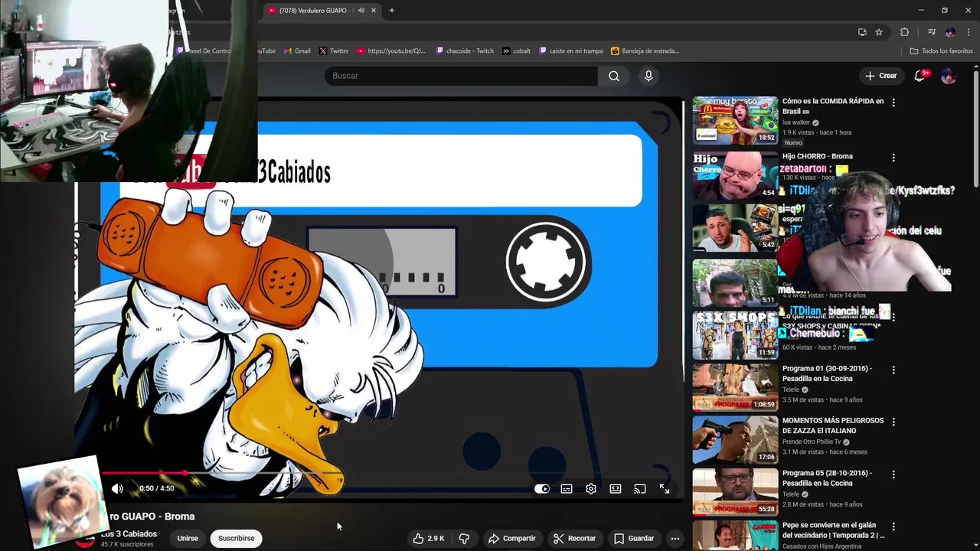This screenshot has height=551, width=980.
Task: Open the video player settings gear
Action: pyautogui.click(x=591, y=489)
